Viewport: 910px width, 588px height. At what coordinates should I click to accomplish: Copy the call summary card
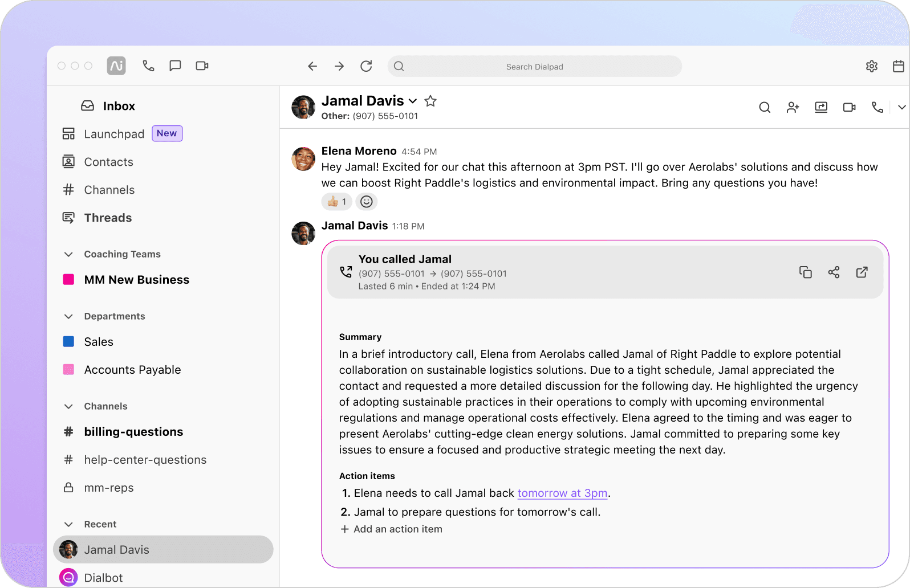(x=805, y=272)
